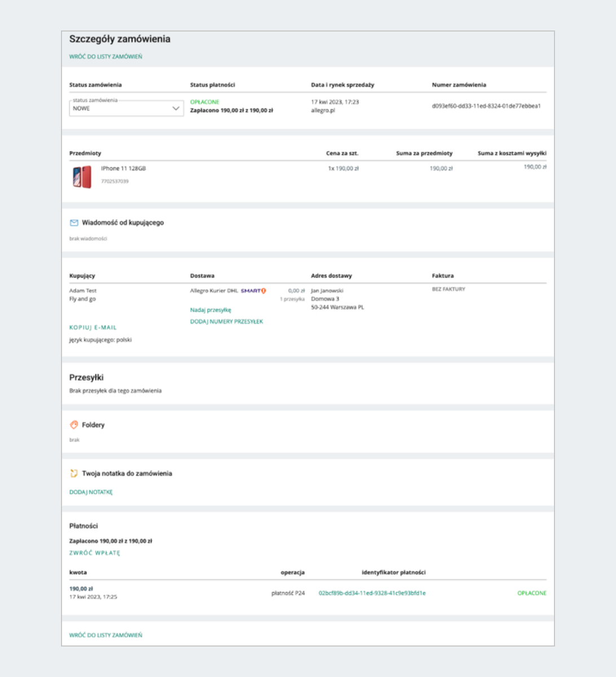Click the SMART badge icon in Dostawa
Image resolution: width=616 pixels, height=677 pixels.
[x=253, y=291]
